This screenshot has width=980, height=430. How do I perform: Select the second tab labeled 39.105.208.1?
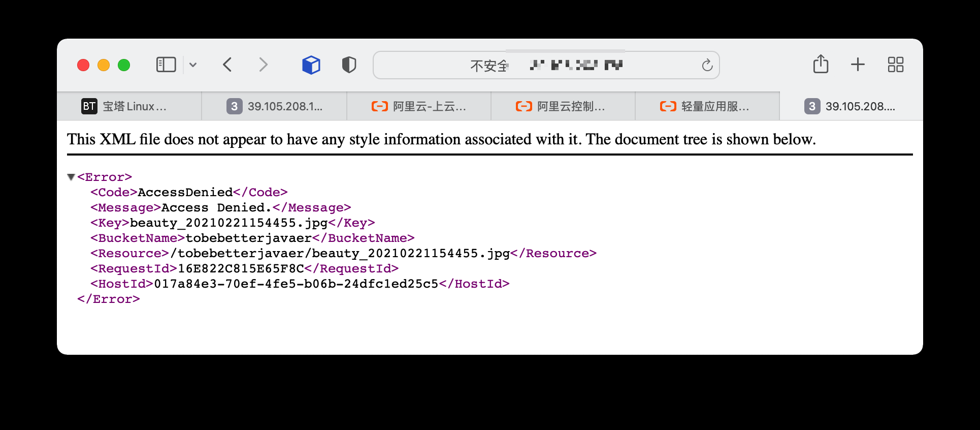coord(274,106)
